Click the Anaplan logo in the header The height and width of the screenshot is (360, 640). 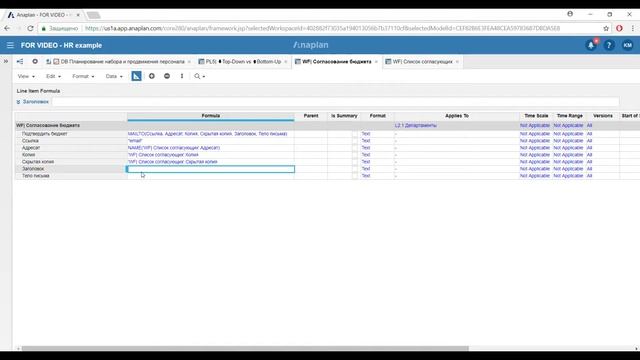(311, 45)
